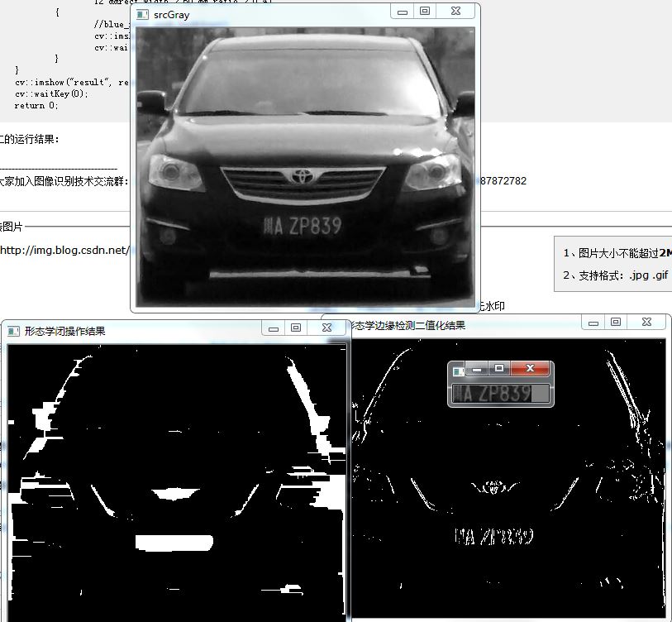The width and height of the screenshot is (672, 622).
Task: Click the http://img.blog.csdn.net/ URL text
Action: [x=64, y=250]
